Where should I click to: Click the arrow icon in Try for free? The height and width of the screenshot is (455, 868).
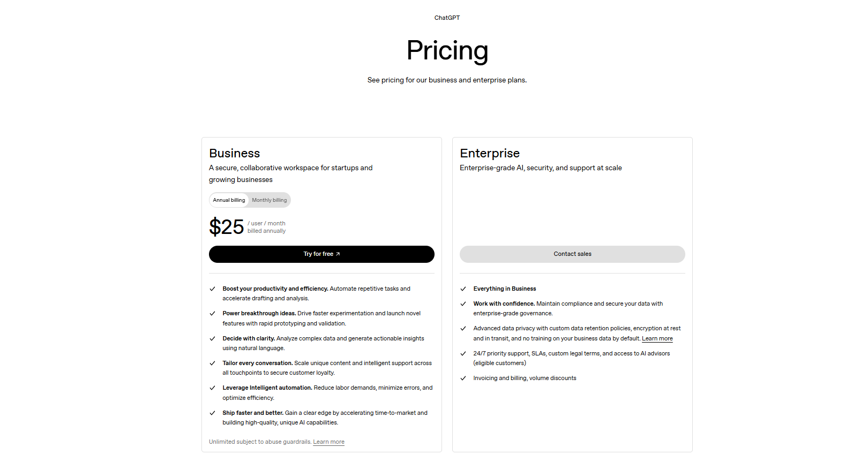[338, 254]
